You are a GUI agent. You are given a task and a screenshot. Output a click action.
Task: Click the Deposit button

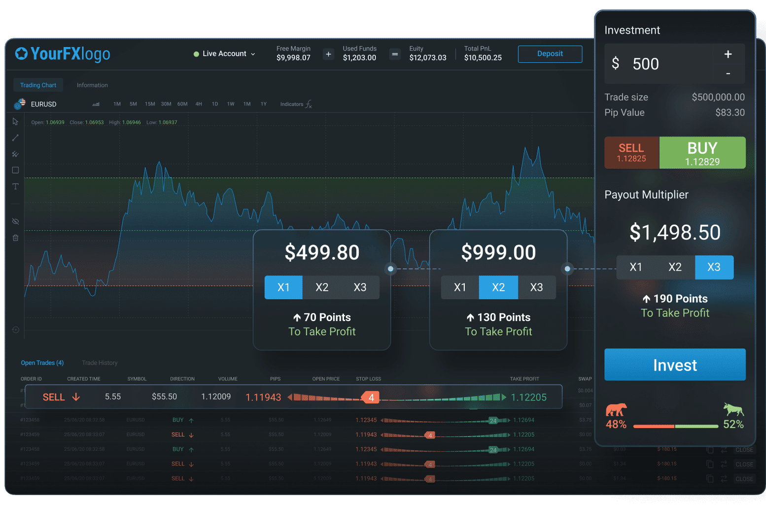(550, 54)
